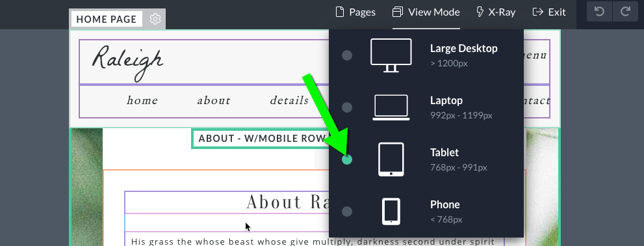Select Phone radio button
This screenshot has width=644, height=246.
[x=347, y=212]
